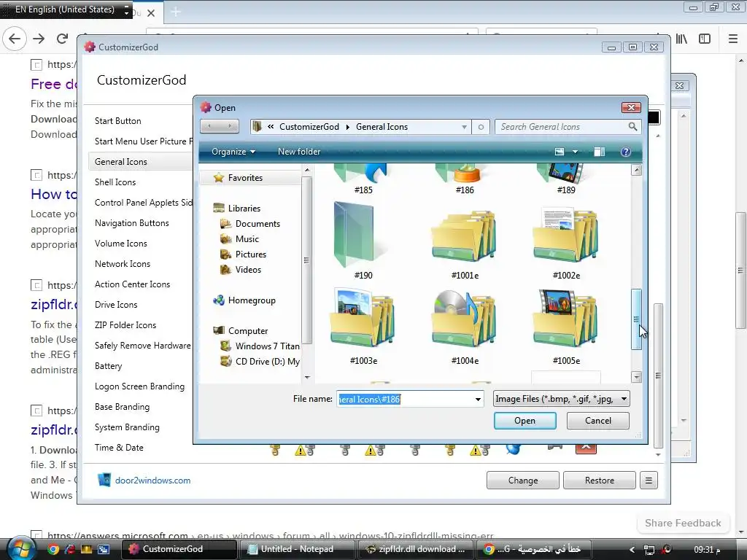Select the #1002e documents folder thumbnail
Viewport: 747px width, 560px height.
(x=566, y=236)
